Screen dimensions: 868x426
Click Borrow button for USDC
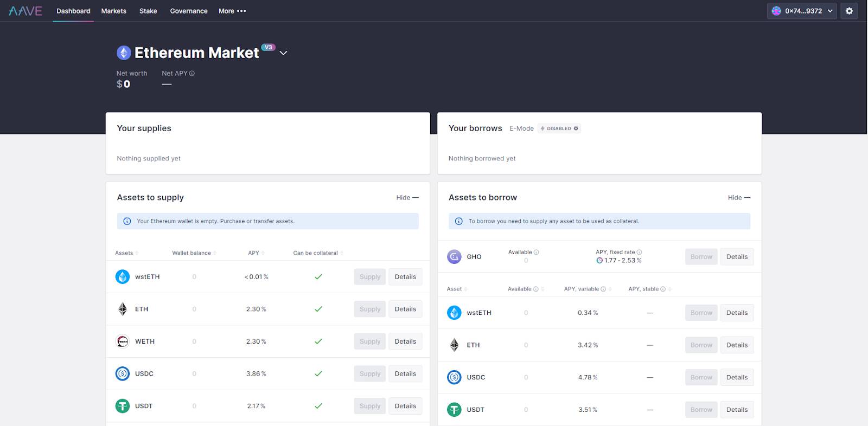(701, 377)
